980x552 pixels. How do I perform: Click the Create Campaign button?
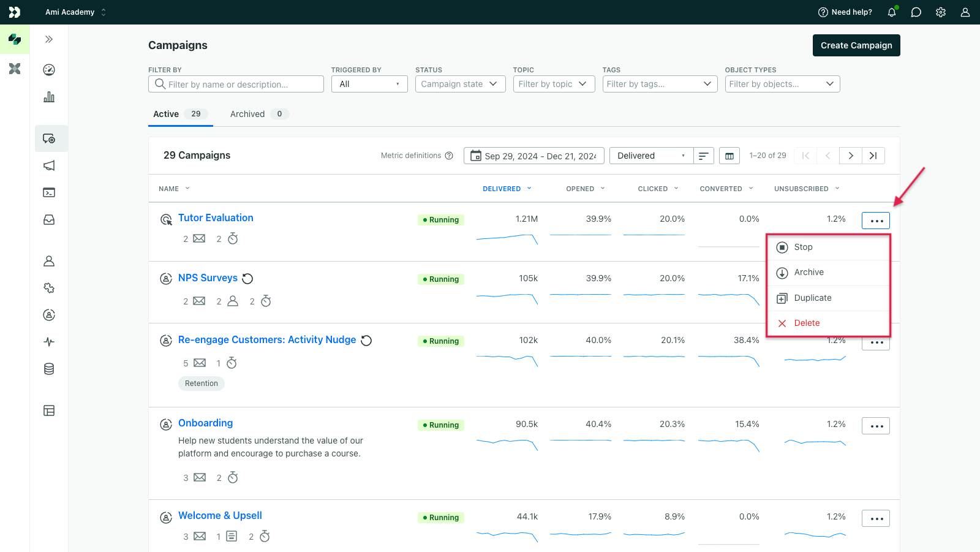[x=856, y=45]
